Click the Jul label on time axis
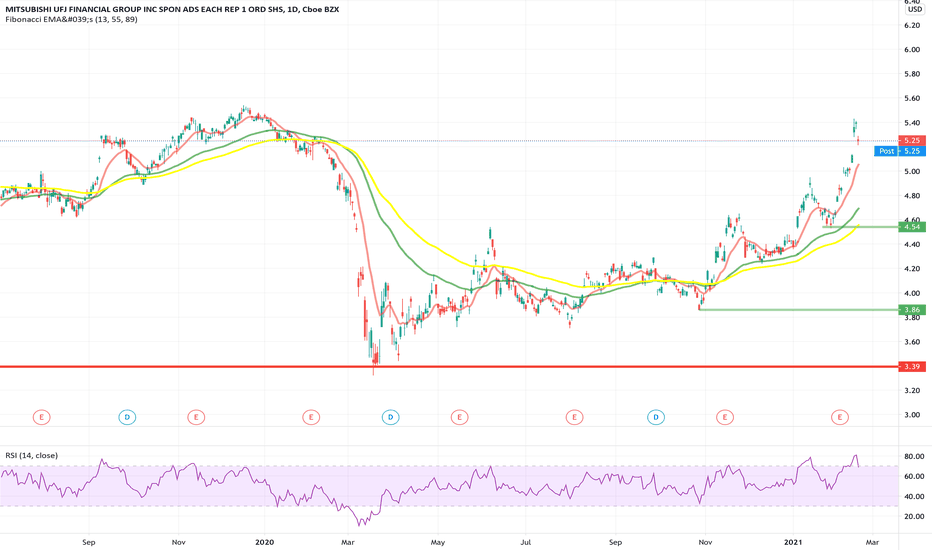Screen dimensions: 932x550 coord(525,542)
